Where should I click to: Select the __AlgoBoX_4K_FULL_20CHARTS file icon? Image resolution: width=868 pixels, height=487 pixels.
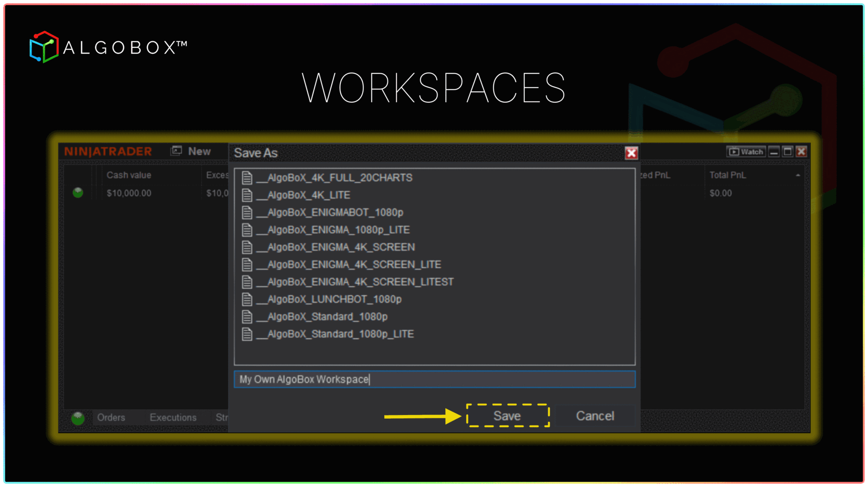click(x=247, y=178)
